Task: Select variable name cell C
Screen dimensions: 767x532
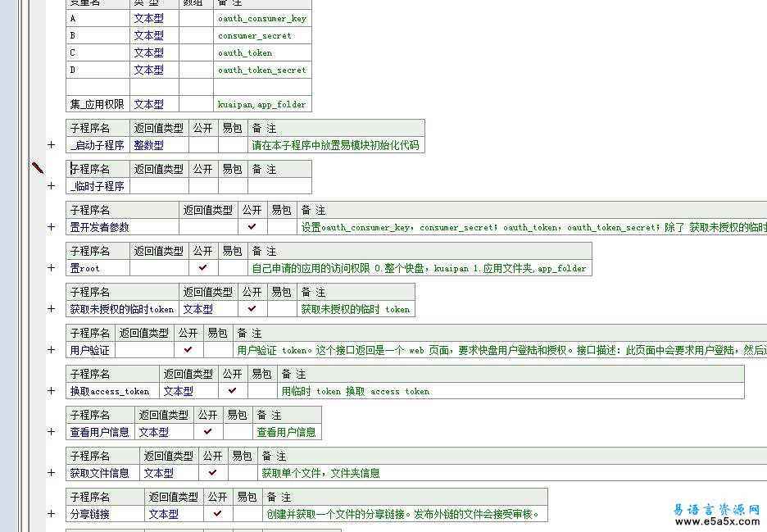Action: 98,52
